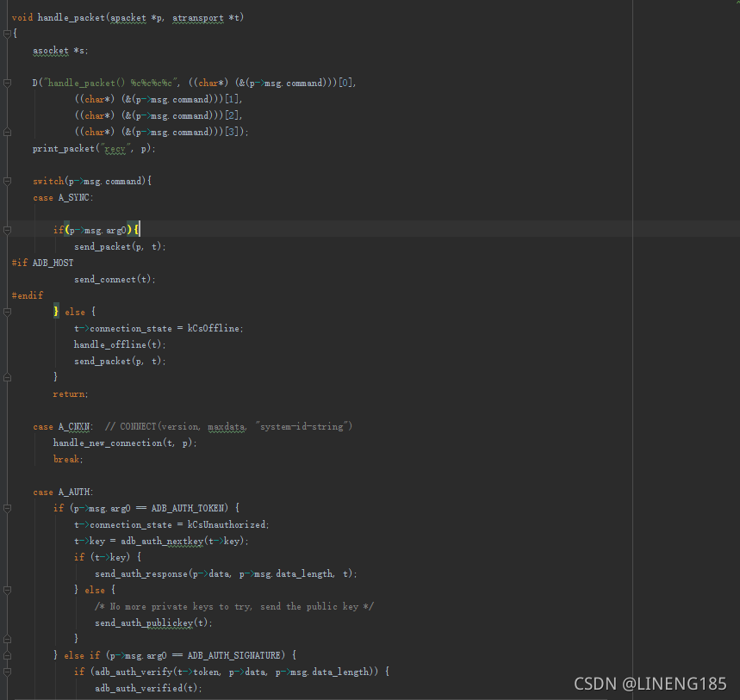Fold the D("handle_packet()") multi-line call
Image resolution: width=740 pixels, height=700 pixels.
tap(7, 83)
